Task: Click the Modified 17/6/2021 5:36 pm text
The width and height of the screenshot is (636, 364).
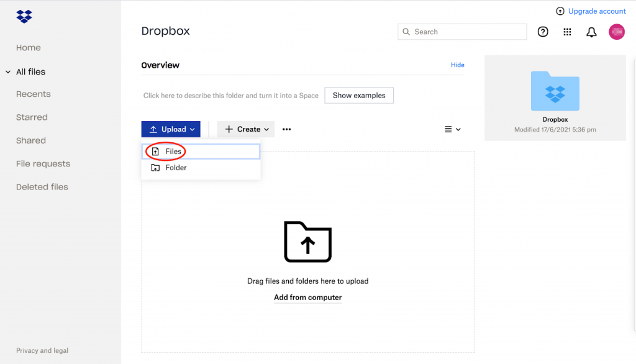Action: tap(555, 130)
